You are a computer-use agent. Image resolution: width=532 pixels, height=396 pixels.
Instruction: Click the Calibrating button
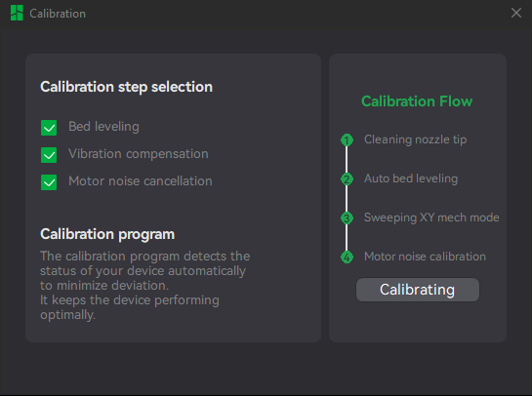coord(418,290)
